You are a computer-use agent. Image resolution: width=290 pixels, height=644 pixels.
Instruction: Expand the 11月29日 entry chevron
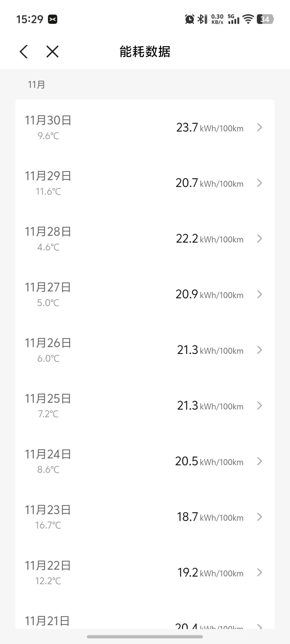(x=259, y=183)
